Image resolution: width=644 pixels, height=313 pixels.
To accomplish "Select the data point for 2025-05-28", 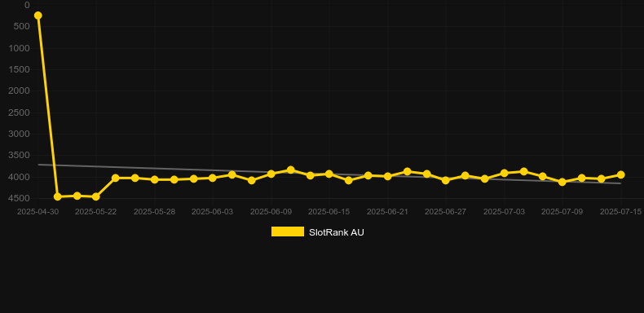I will (154, 179).
